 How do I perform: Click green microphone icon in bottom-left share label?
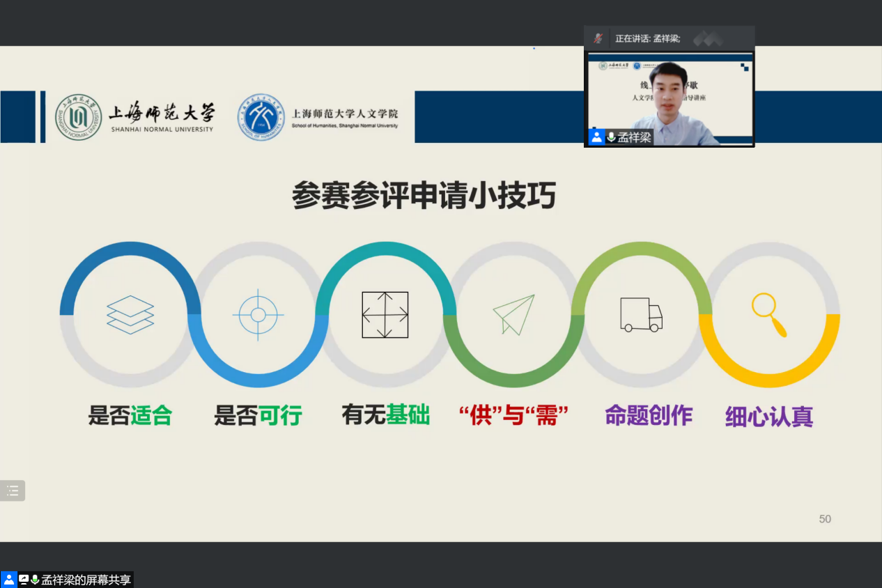[x=35, y=580]
